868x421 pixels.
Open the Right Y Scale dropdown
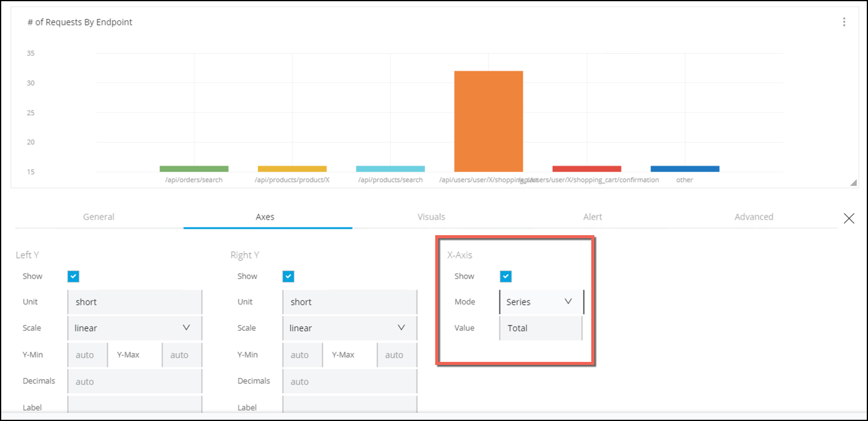(349, 328)
